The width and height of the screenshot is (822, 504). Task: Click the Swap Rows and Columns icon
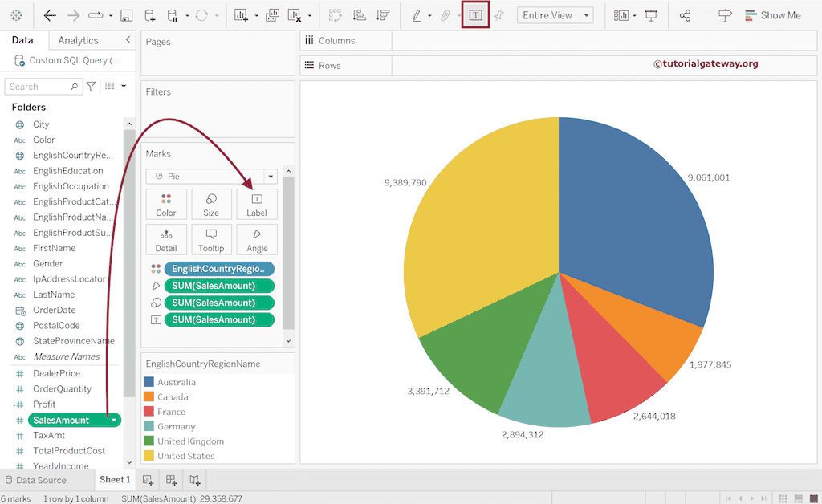click(x=335, y=15)
